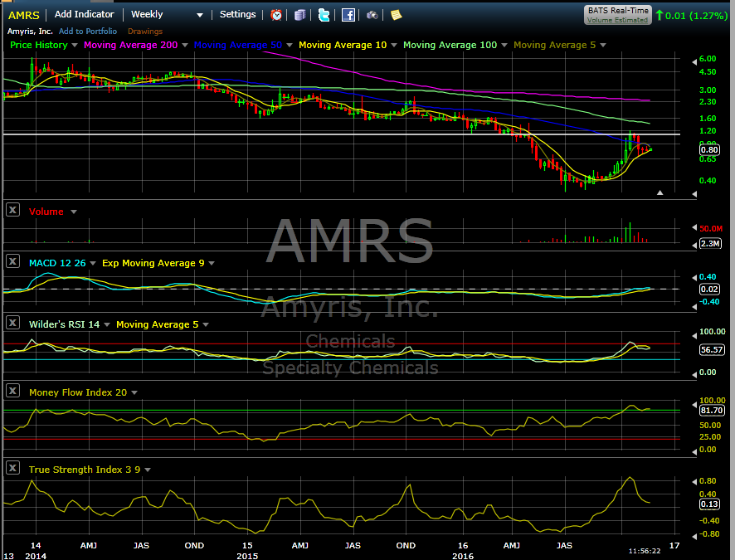
Task: Click the AMRS ticker symbol field
Action: 23,15
